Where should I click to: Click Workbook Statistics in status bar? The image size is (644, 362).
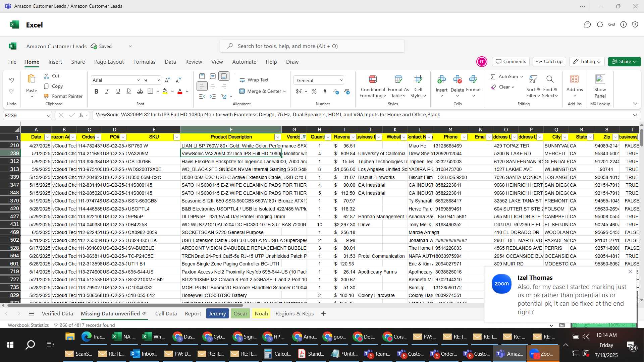[28, 325]
